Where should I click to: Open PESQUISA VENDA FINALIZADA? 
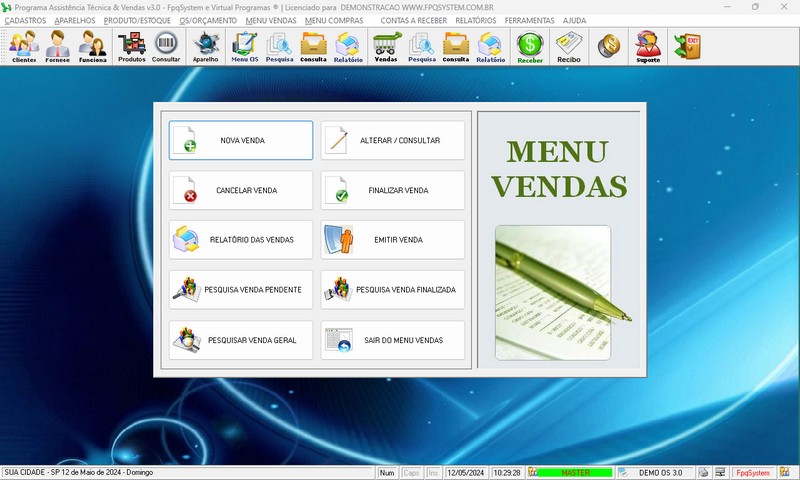tap(393, 290)
